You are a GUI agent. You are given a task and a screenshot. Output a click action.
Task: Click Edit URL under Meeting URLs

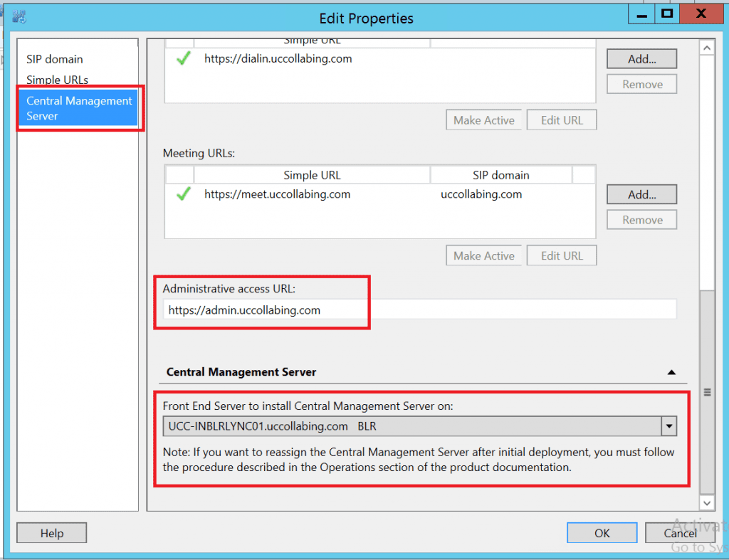[561, 255]
